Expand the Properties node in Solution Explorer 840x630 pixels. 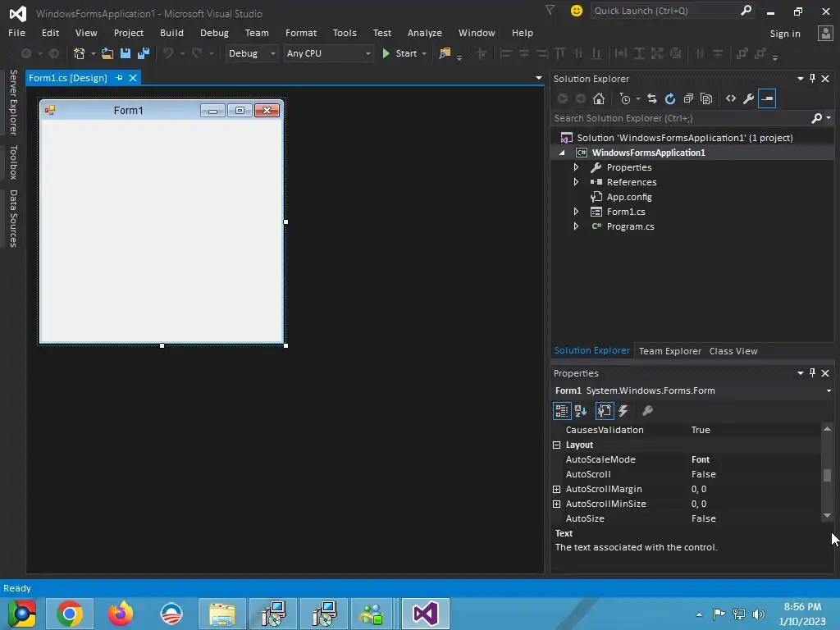[x=576, y=167]
